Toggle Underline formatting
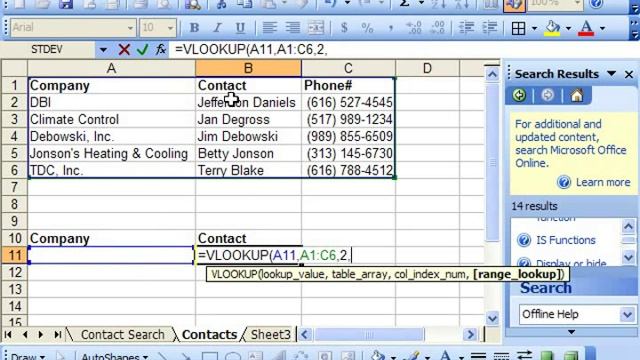Screen dimensions: 640x360 pos(240,28)
